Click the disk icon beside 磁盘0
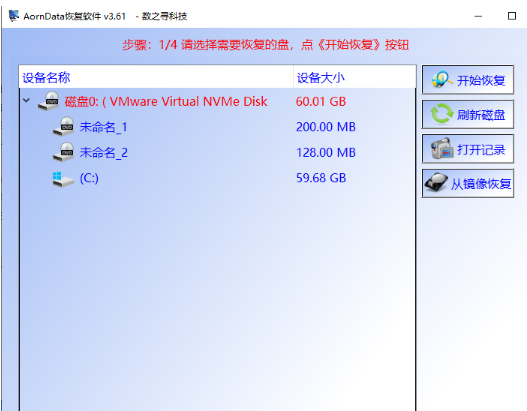Viewport: 527px width, 411px height. pos(48,101)
